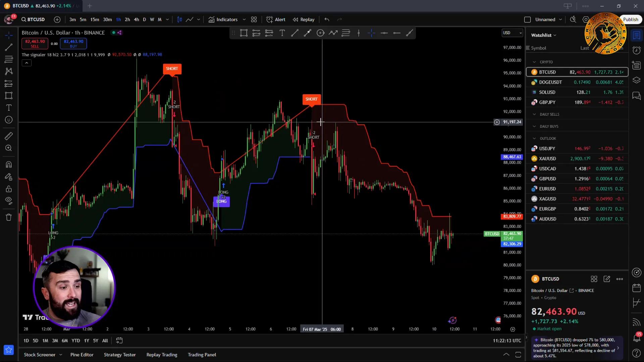The width and height of the screenshot is (644, 362).
Task: Click the Indicators button
Action: (223, 19)
